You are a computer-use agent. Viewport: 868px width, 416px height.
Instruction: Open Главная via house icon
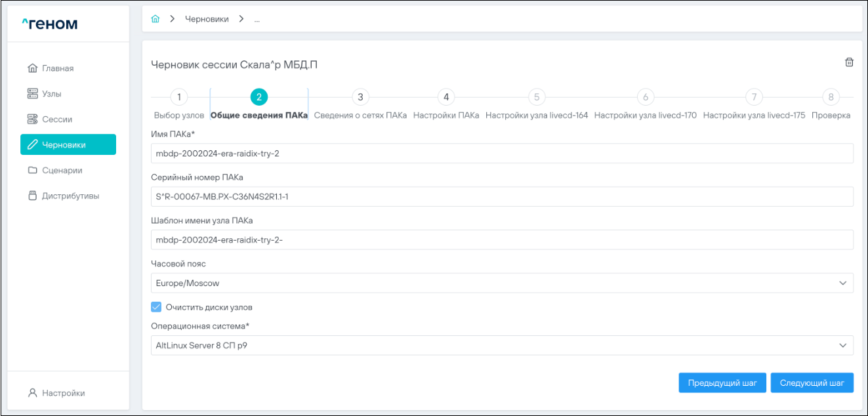tap(32, 68)
